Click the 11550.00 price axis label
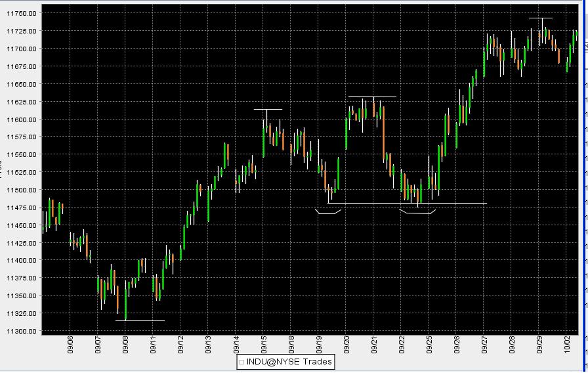The width and height of the screenshot is (588, 373). coord(22,154)
